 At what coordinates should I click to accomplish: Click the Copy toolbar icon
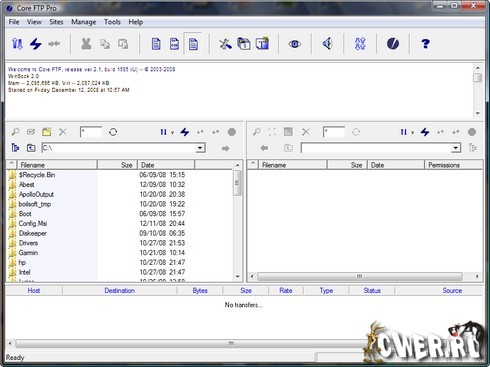(x=105, y=44)
